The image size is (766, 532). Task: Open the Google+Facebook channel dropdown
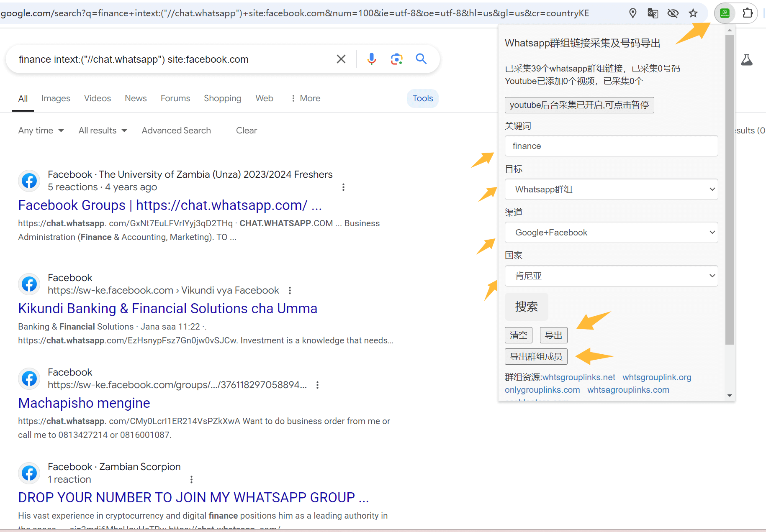(x=611, y=233)
